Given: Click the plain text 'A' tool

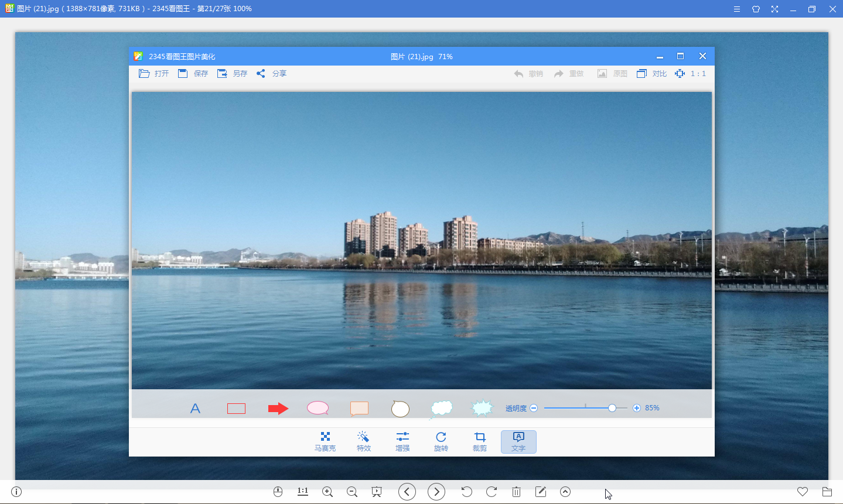Looking at the screenshot, I should pos(196,409).
